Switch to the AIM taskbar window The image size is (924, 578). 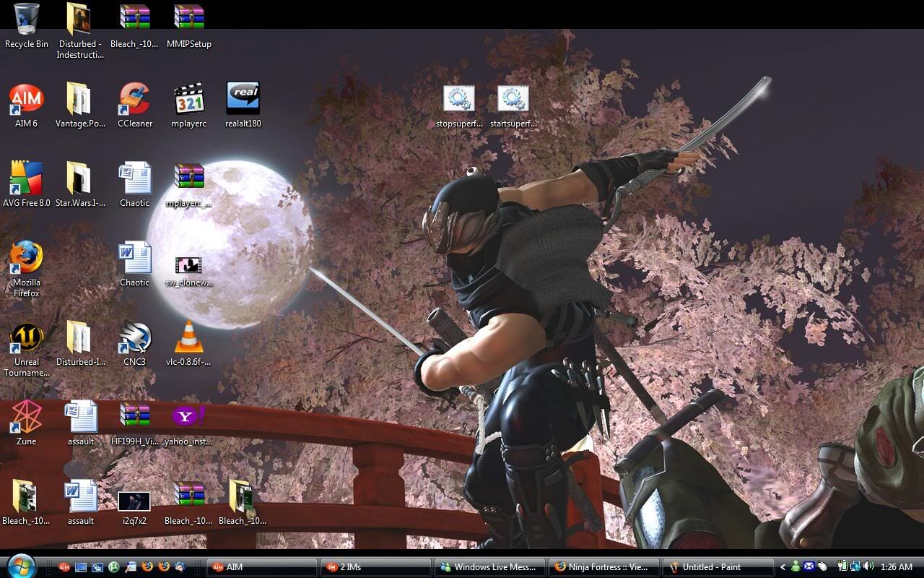coord(262,567)
